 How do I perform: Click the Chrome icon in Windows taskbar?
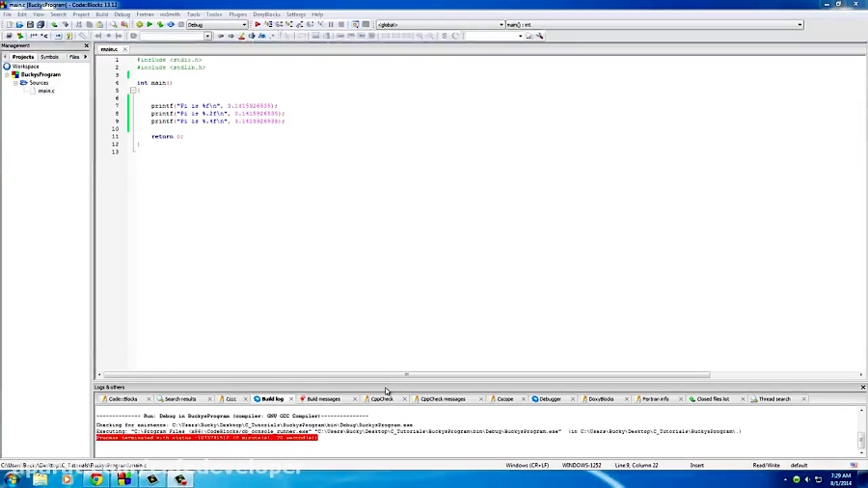click(96, 478)
